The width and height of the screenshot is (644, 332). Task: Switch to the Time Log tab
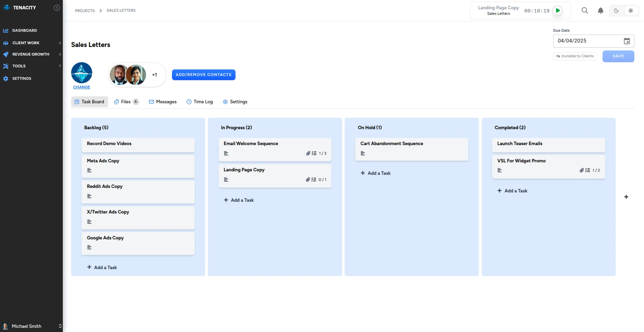click(x=200, y=102)
